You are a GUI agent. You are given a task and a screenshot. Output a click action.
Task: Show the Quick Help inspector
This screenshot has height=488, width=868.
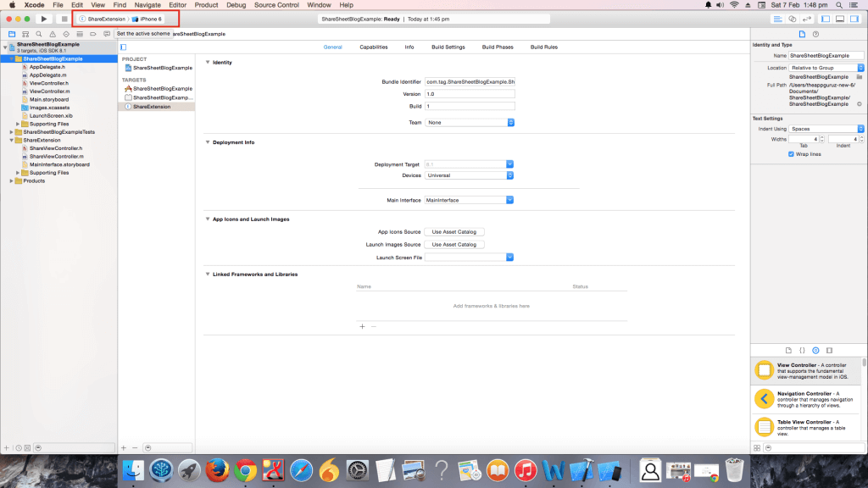pyautogui.click(x=815, y=34)
